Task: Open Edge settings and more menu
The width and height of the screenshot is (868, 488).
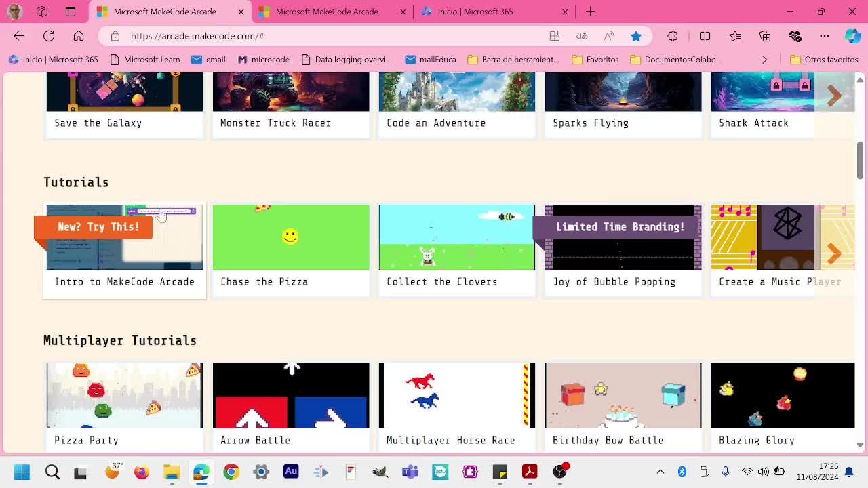Action: [x=825, y=36]
